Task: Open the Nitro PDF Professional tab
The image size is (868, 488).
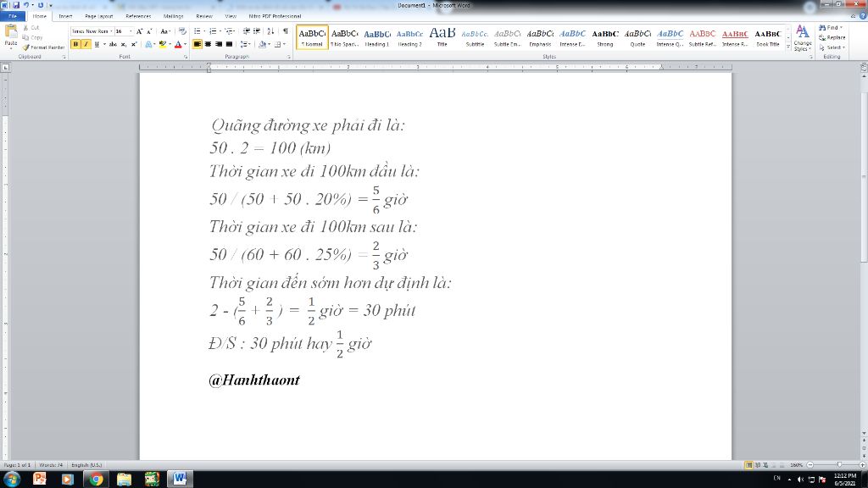Action: coord(275,16)
